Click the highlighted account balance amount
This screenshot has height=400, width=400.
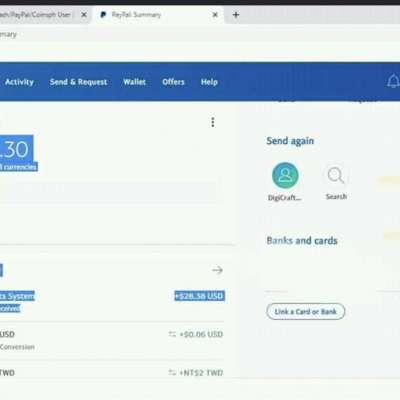coord(16,149)
